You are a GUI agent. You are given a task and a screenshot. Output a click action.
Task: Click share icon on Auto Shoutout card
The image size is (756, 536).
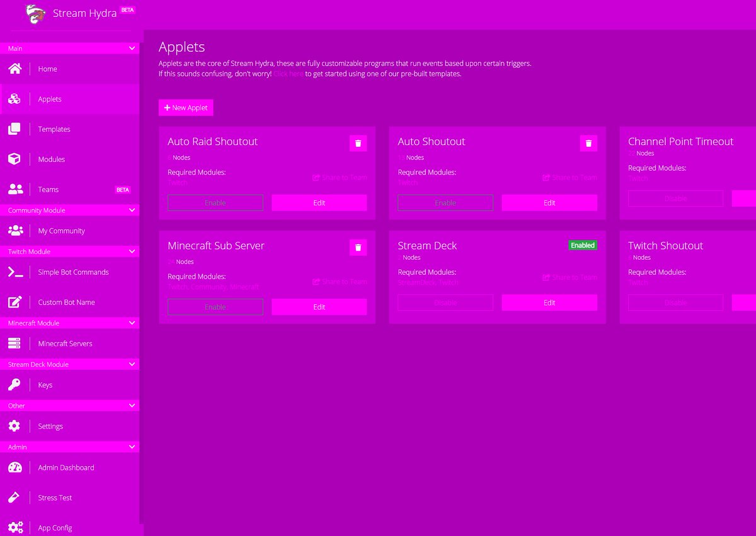[546, 178]
